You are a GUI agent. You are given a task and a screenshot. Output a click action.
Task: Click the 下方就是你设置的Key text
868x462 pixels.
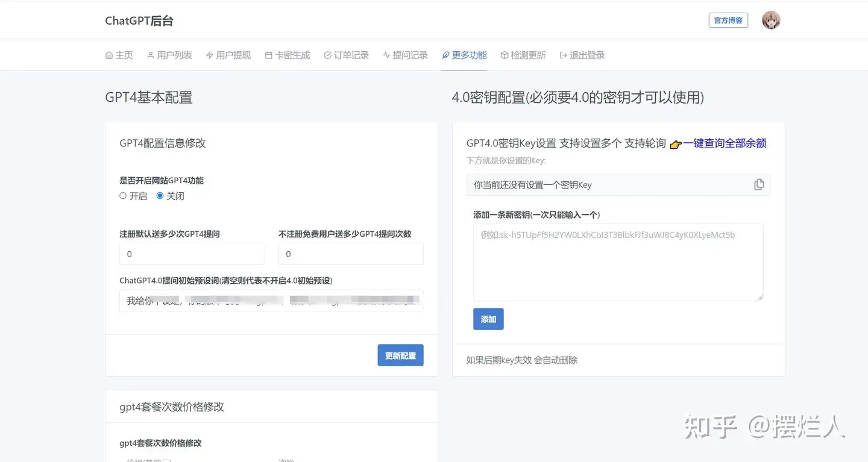tap(506, 161)
